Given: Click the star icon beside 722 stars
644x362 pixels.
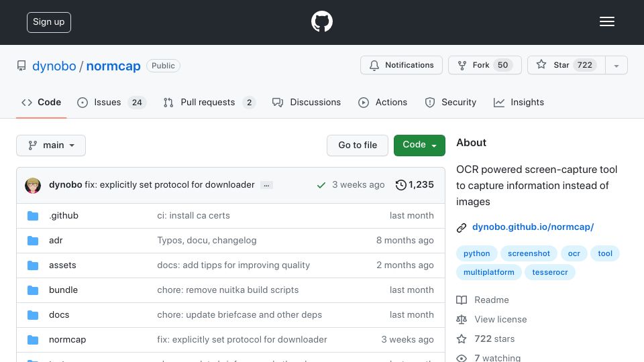Looking at the screenshot, I should pos(462,339).
